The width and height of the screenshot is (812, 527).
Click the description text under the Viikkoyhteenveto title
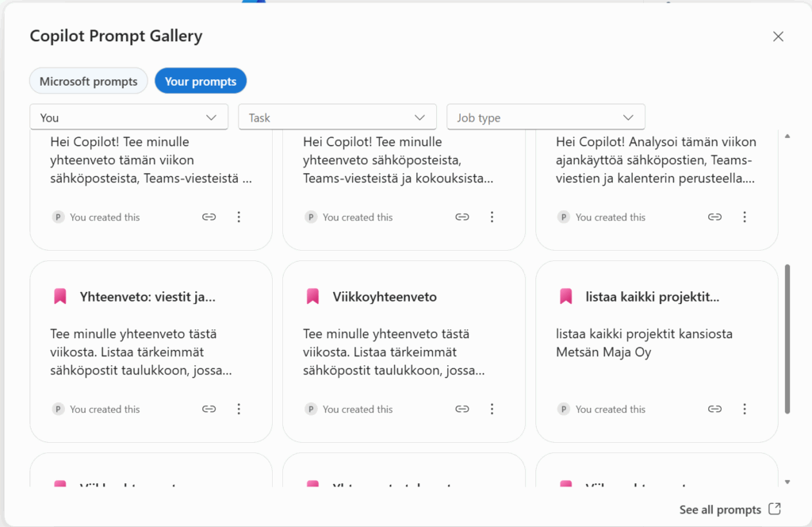pyautogui.click(x=393, y=352)
